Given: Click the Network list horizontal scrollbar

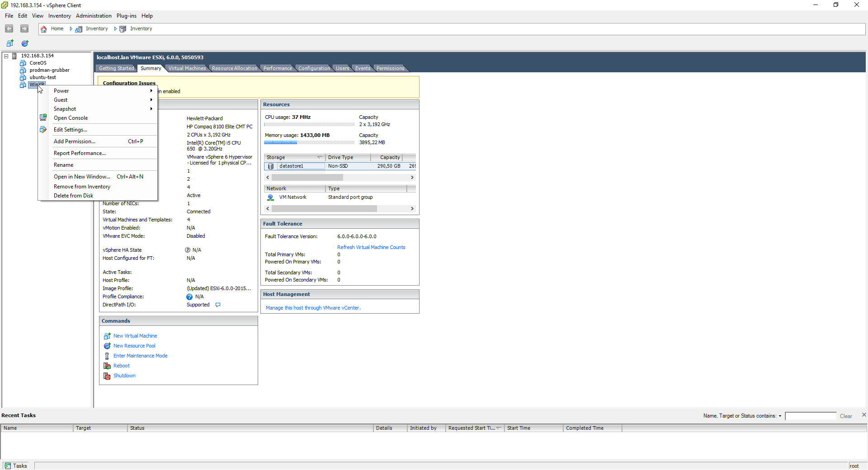Looking at the screenshot, I should tap(340, 209).
